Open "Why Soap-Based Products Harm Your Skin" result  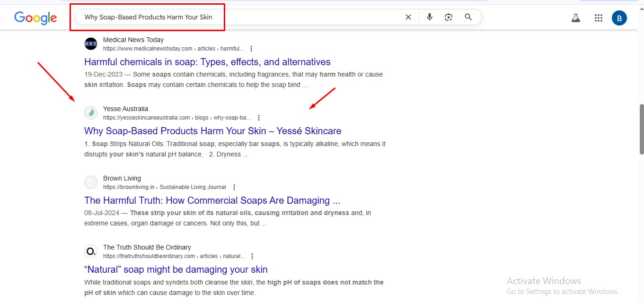click(212, 131)
